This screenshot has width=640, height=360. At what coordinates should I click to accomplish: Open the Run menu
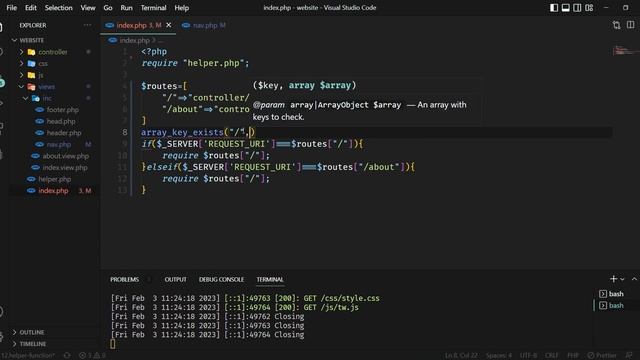coord(127,8)
